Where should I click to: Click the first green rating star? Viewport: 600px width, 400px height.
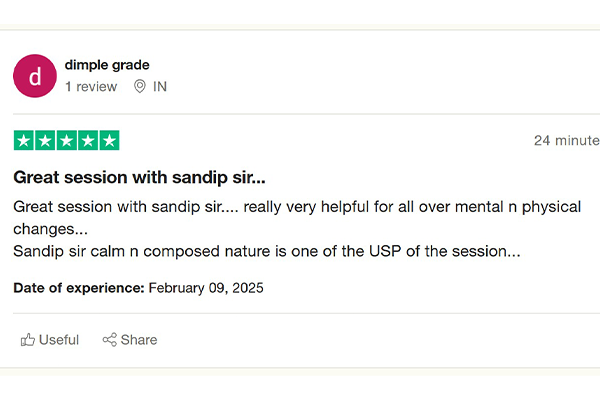[x=24, y=141]
